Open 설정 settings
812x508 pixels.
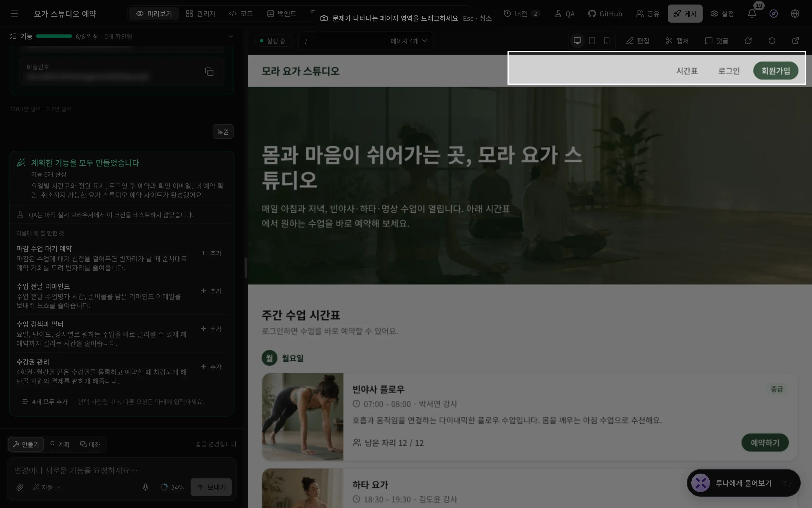click(722, 14)
